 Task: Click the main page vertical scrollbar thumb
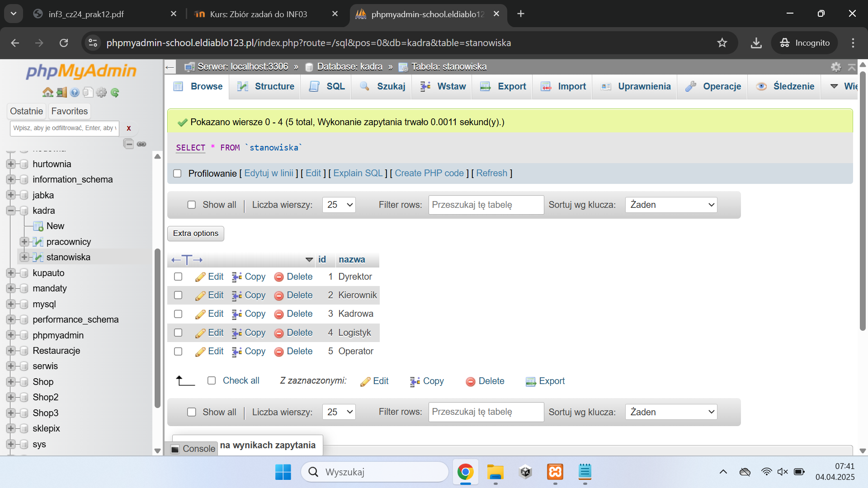pos(863,201)
